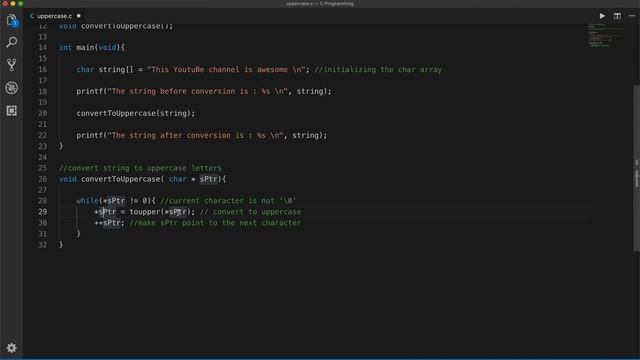The image size is (640, 360).
Task: Click comment '//make sPtr point to the next character'
Action: tap(215, 223)
